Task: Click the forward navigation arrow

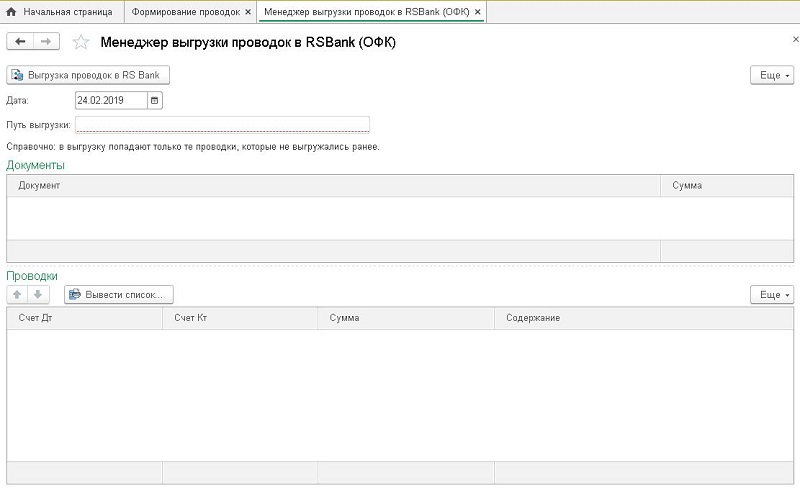Action: tap(46, 41)
